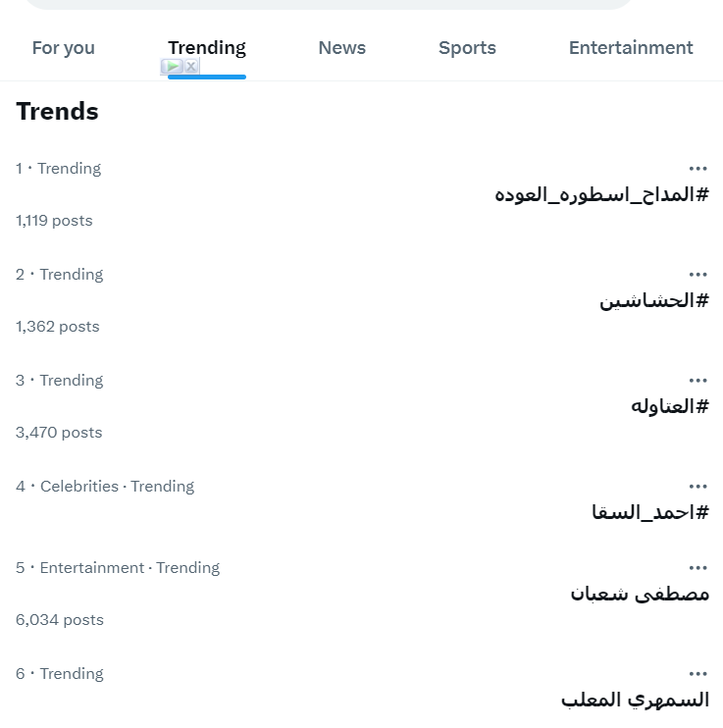
Task: Open the مصطفى شعبان trend
Action: (x=640, y=594)
